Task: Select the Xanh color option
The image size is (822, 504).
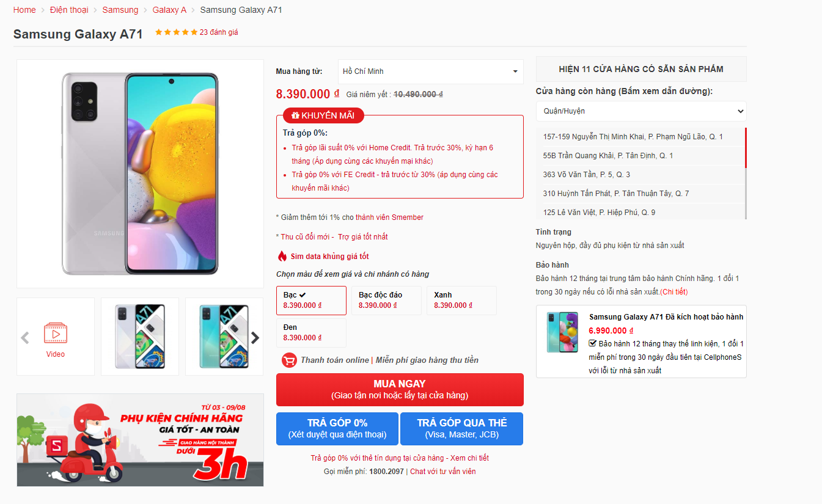Action: point(461,300)
